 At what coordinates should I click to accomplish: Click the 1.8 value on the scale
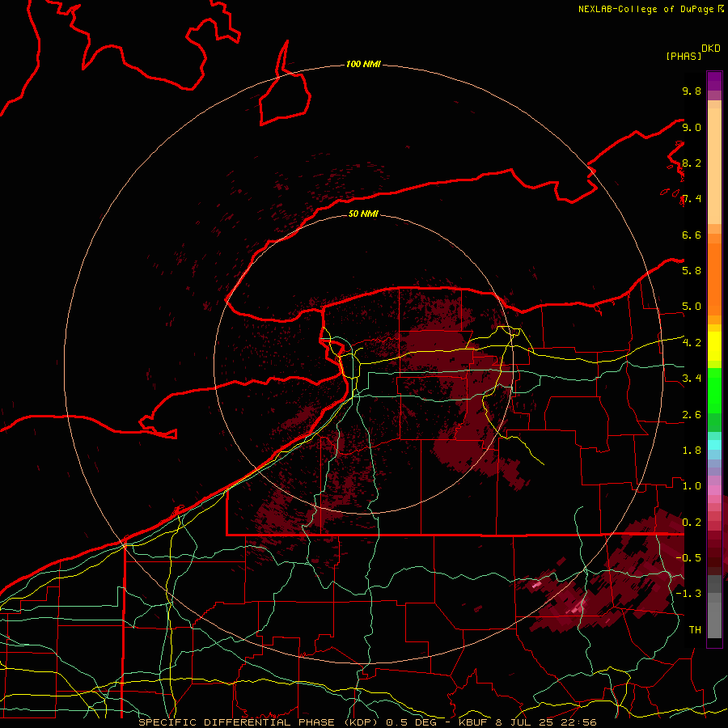(x=692, y=451)
